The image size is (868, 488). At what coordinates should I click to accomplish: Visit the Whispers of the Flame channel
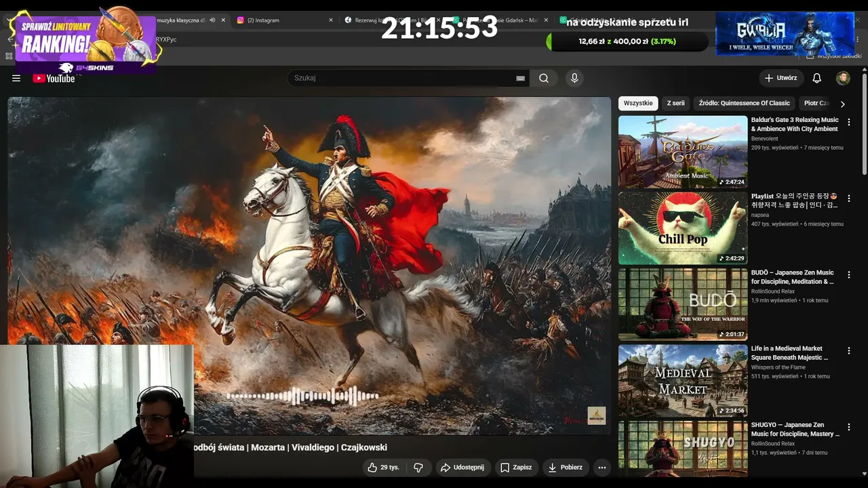click(x=778, y=367)
